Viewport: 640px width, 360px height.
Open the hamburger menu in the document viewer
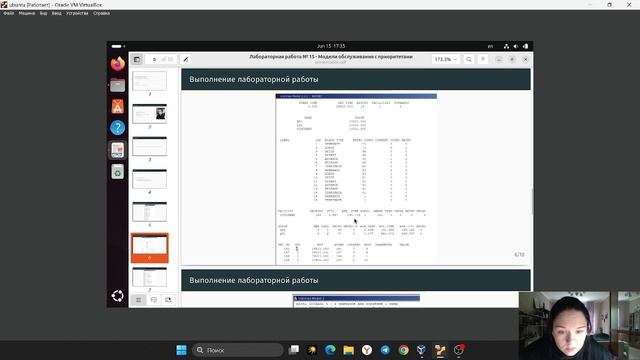483,59
